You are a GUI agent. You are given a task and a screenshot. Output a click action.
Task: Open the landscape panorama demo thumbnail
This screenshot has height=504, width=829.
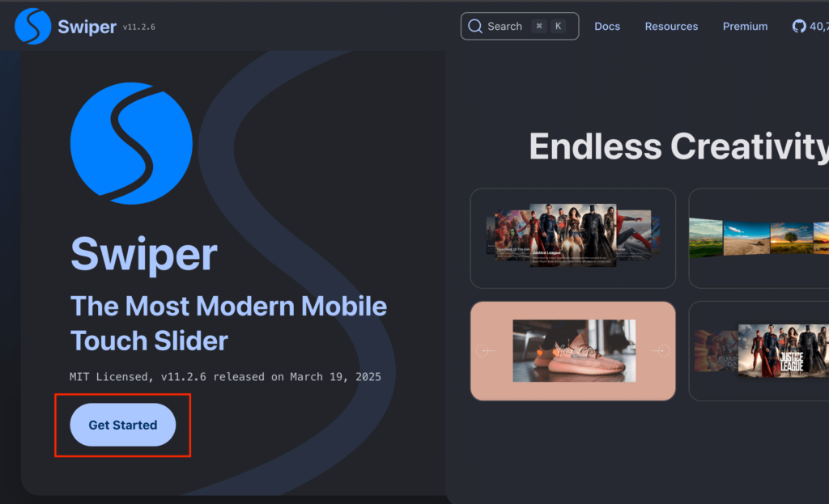point(759,239)
